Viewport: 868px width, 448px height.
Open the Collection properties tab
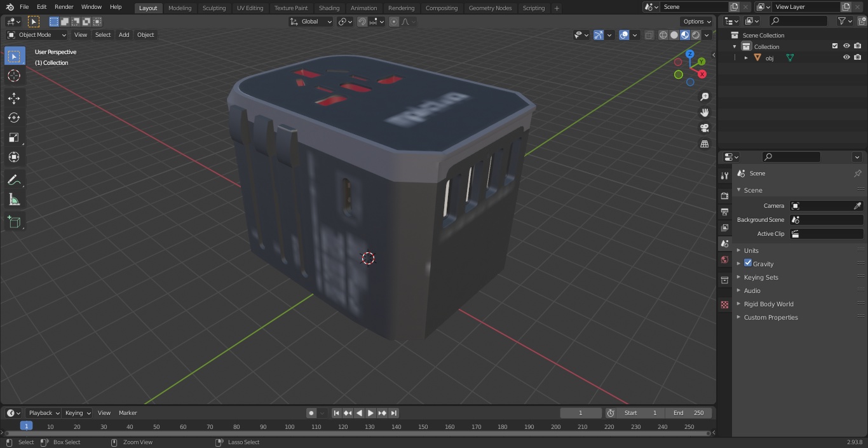coord(724,280)
